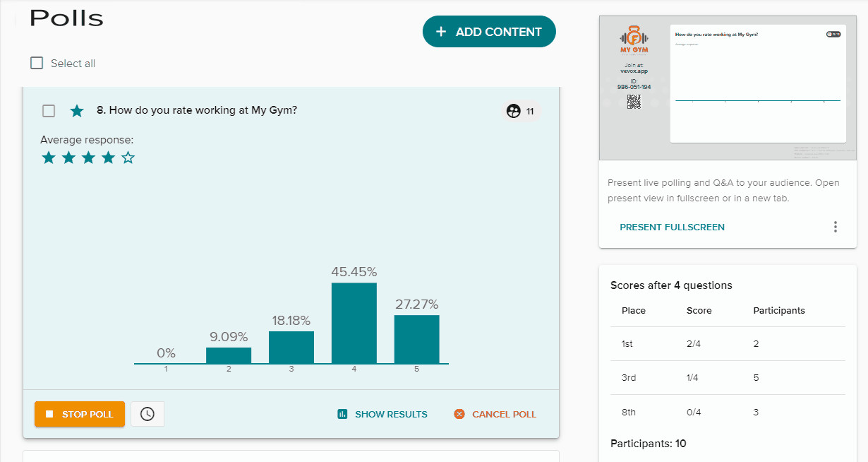Click the '8th' place row cell

point(629,412)
